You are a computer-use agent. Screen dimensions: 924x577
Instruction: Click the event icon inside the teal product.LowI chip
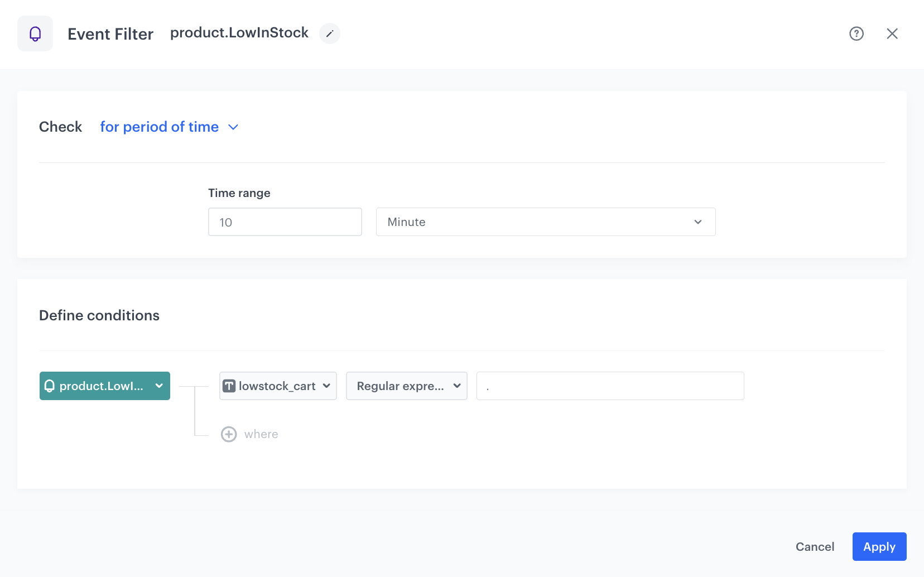pos(50,386)
